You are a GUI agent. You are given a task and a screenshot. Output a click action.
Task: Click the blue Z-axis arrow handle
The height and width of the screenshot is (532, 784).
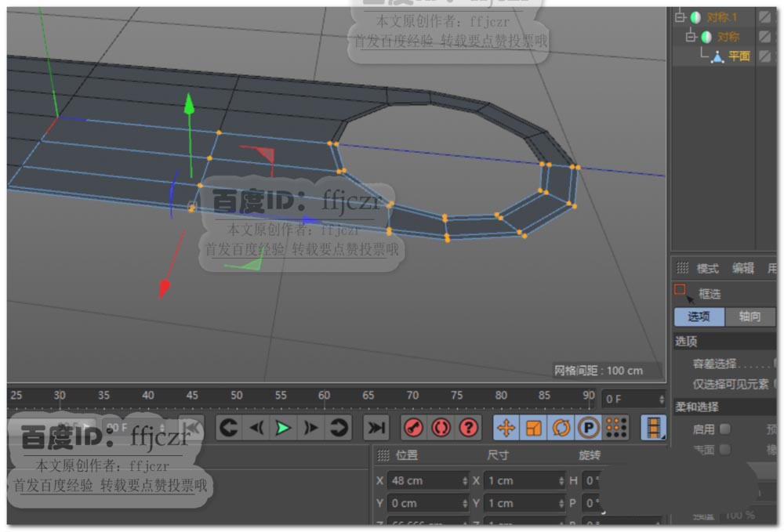point(310,220)
